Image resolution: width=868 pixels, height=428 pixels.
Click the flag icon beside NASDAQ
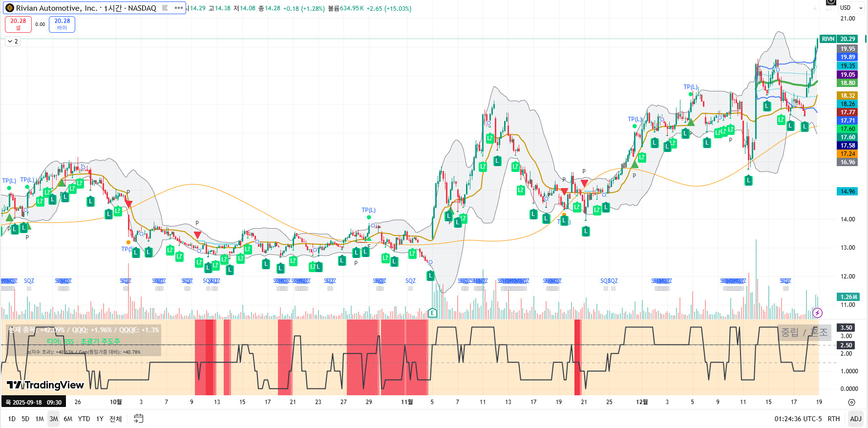pos(165,8)
